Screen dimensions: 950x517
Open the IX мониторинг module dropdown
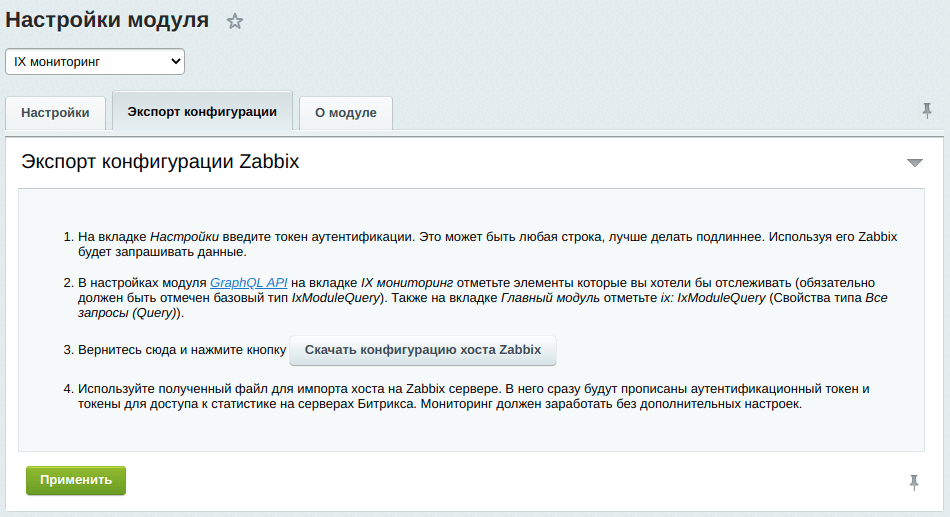(x=95, y=62)
